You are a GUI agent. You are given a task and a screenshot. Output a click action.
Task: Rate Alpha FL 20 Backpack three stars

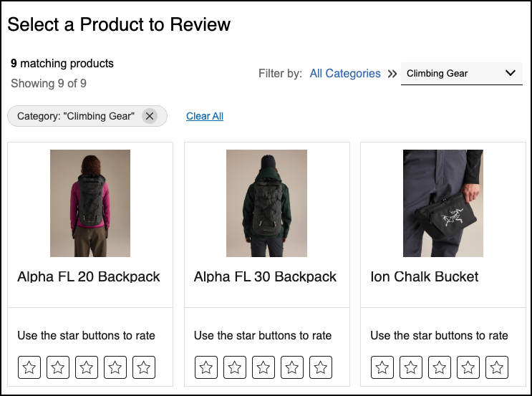pyautogui.click(x=87, y=367)
